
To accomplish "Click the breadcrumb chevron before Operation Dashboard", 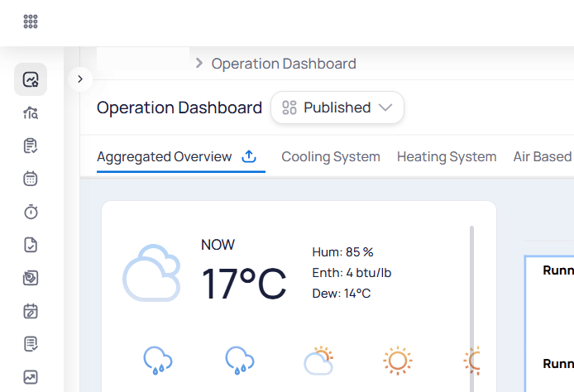I will coord(199,64).
